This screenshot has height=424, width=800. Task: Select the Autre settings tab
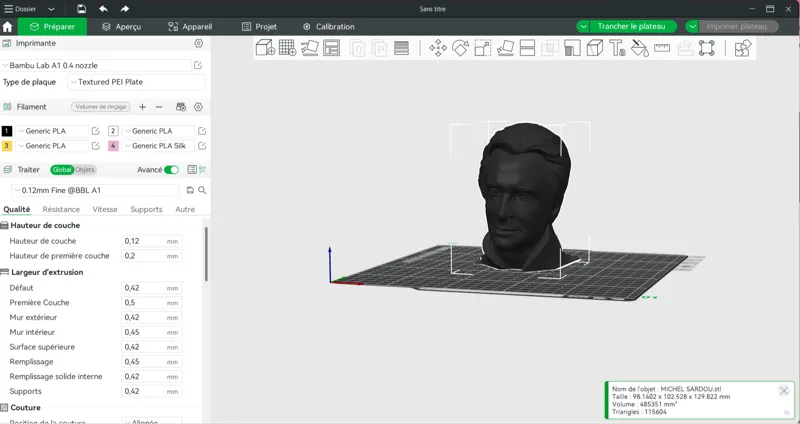[x=185, y=209]
